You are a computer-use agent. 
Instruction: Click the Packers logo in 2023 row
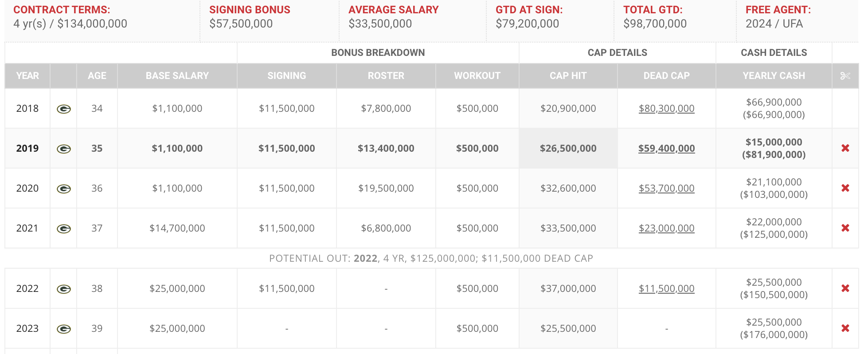pyautogui.click(x=64, y=329)
